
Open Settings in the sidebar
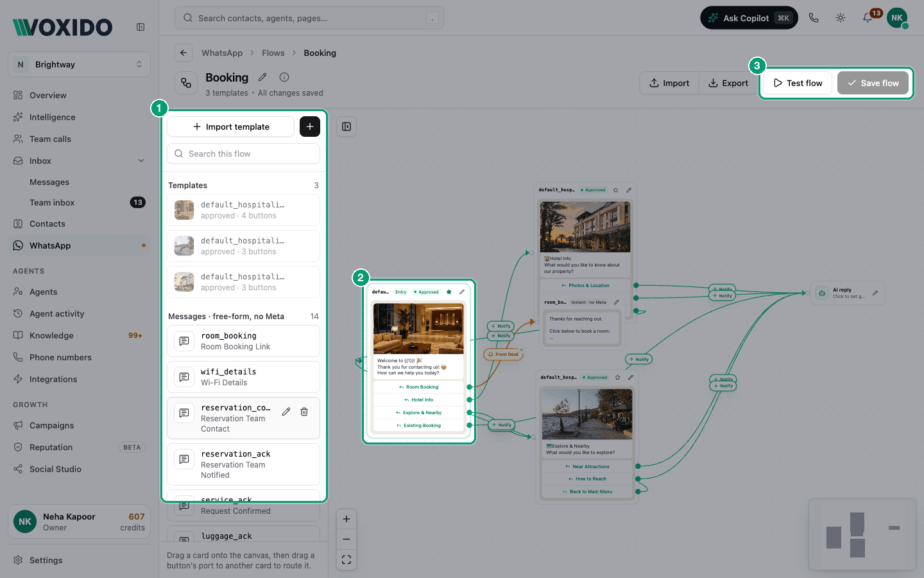click(x=80, y=560)
